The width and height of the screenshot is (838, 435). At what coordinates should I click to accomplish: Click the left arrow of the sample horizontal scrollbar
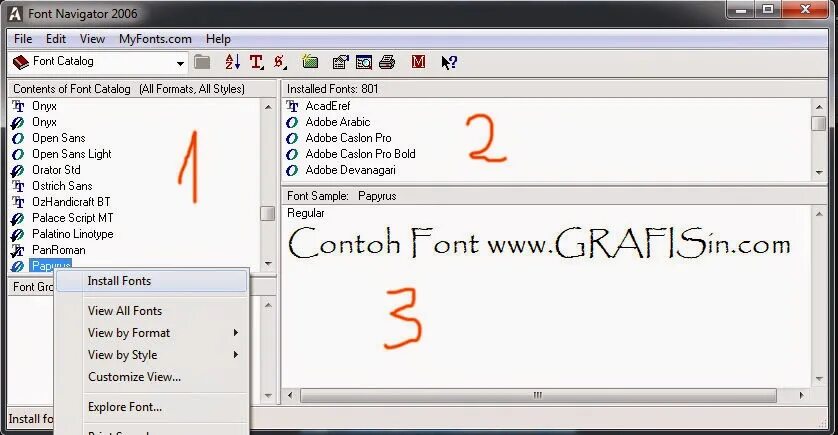(290, 395)
